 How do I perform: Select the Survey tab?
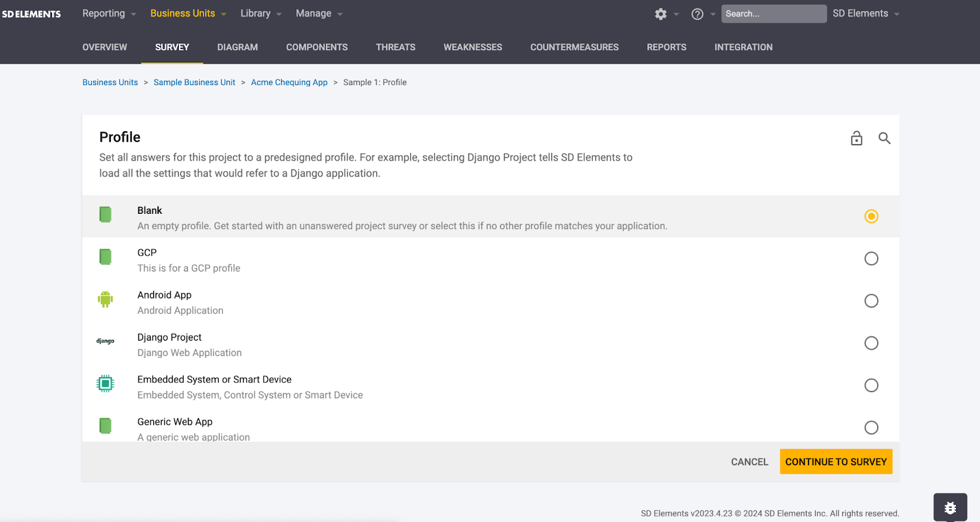(172, 47)
